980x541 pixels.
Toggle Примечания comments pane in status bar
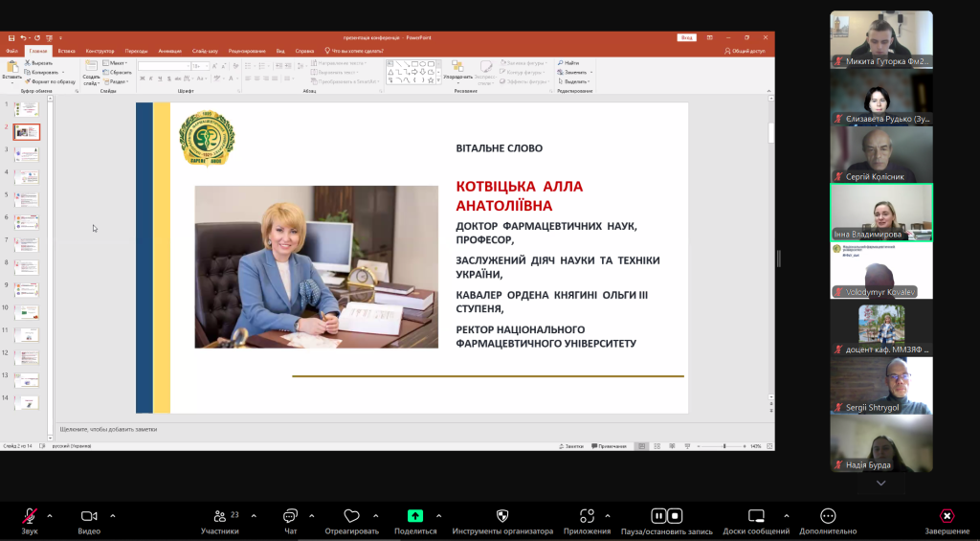coord(609,446)
